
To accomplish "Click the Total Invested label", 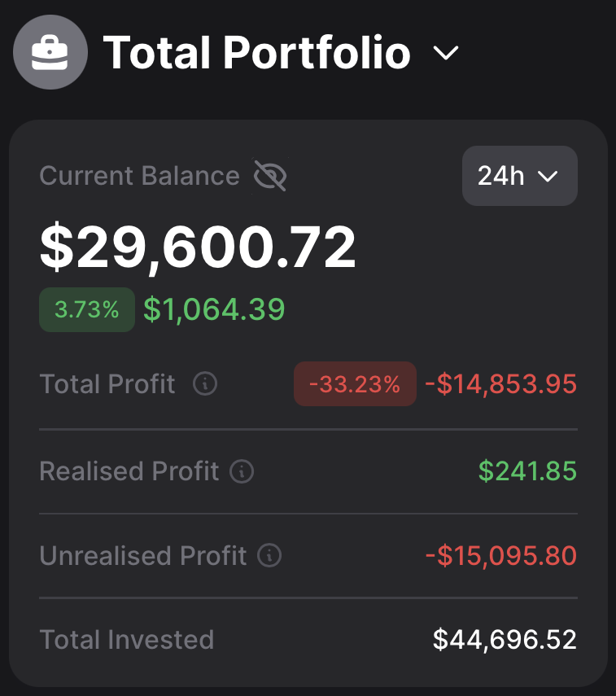I will pyautogui.click(x=126, y=640).
